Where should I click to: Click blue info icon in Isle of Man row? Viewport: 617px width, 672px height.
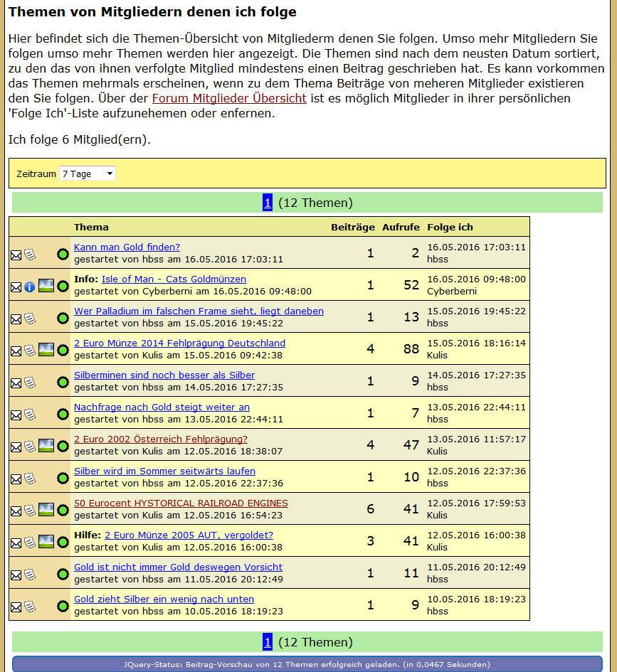(29, 287)
